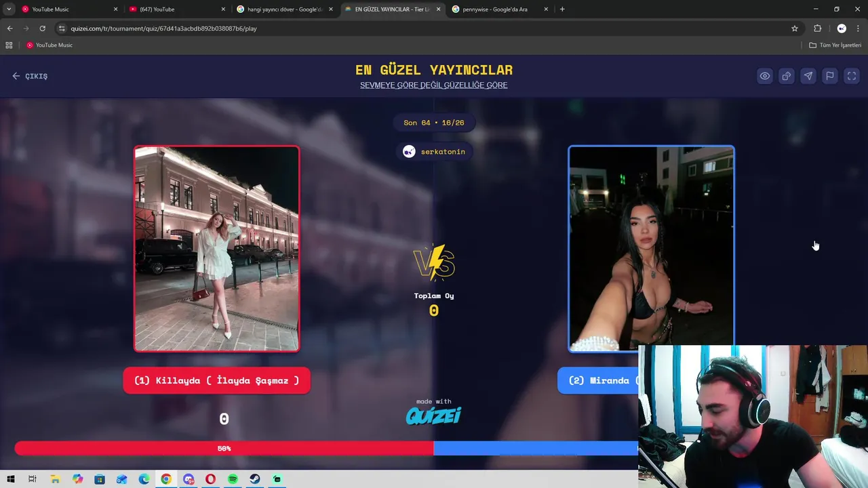The height and width of the screenshot is (488, 868).
Task: Close the (647) YouTube tab
Action: [223, 9]
